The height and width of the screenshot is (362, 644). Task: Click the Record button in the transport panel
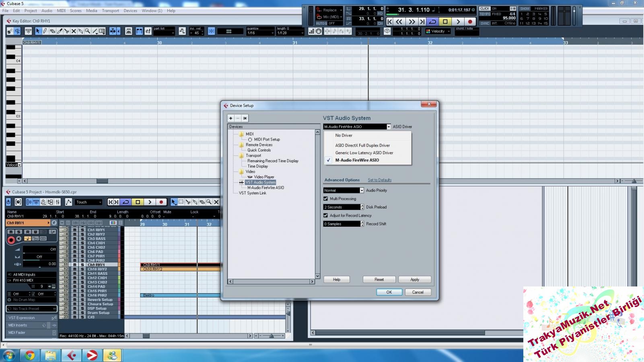pos(470,22)
